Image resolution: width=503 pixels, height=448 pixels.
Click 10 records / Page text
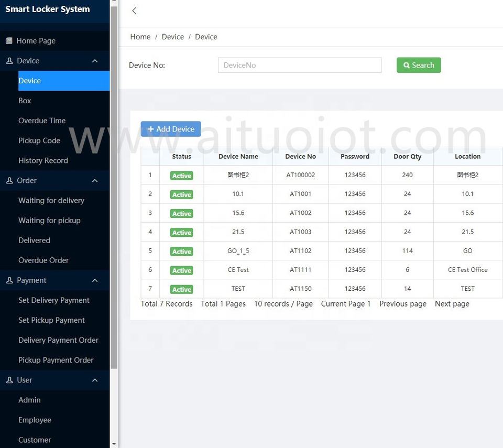tap(283, 303)
